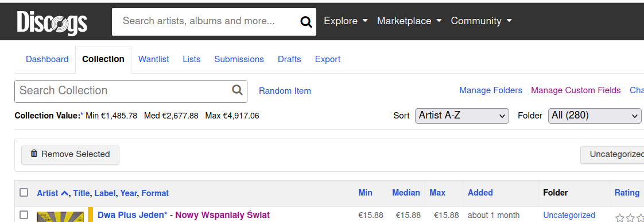Switch to the Submissions tab
Viewport: 644px width, 222px height.
coord(239,59)
